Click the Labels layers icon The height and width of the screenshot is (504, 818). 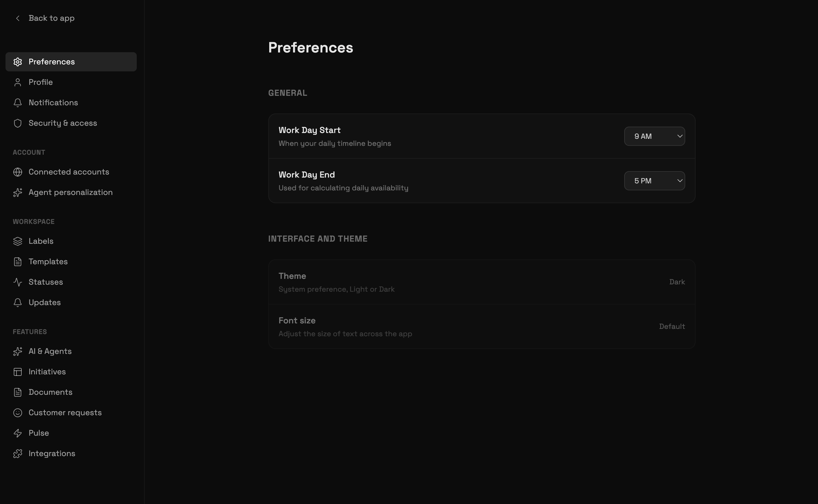[x=18, y=241]
